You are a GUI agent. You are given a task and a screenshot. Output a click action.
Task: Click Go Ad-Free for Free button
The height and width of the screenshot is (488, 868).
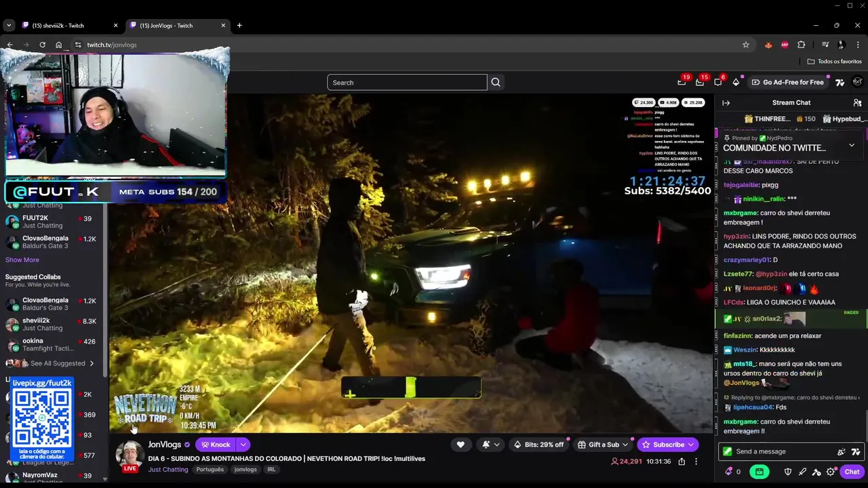788,82
